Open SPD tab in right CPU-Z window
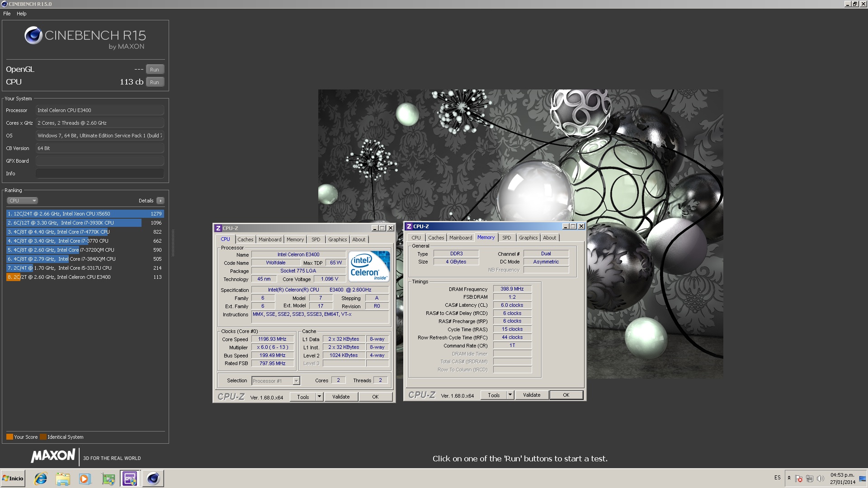Screen dimensions: 868x488 tap(507, 238)
